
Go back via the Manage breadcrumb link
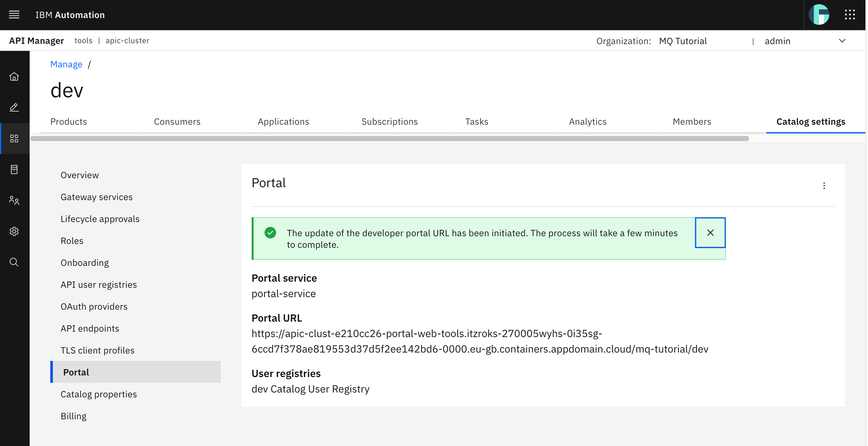pos(66,64)
